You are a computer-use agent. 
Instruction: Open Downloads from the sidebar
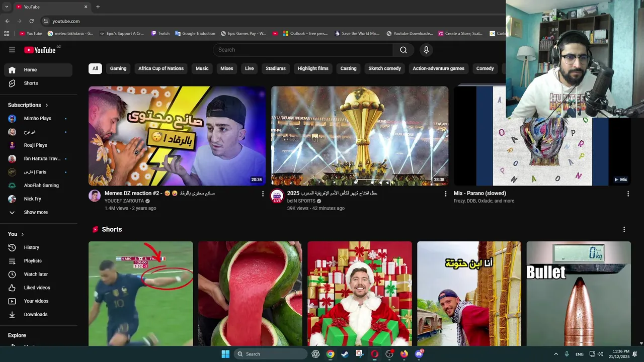[38, 314]
